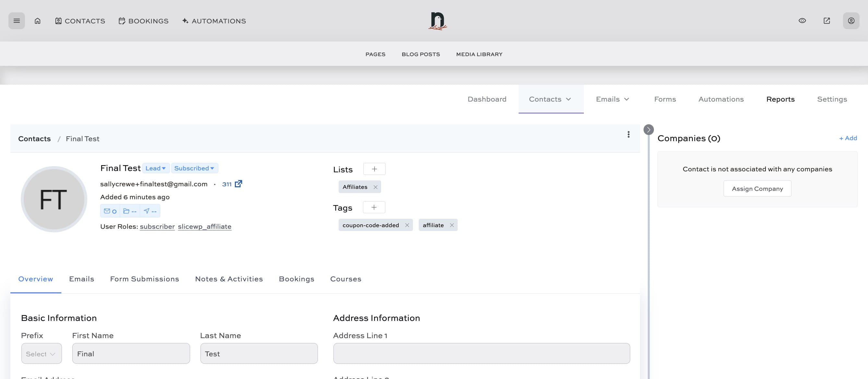868x379 pixels.
Task: Open the Lead status dropdown
Action: coord(156,168)
